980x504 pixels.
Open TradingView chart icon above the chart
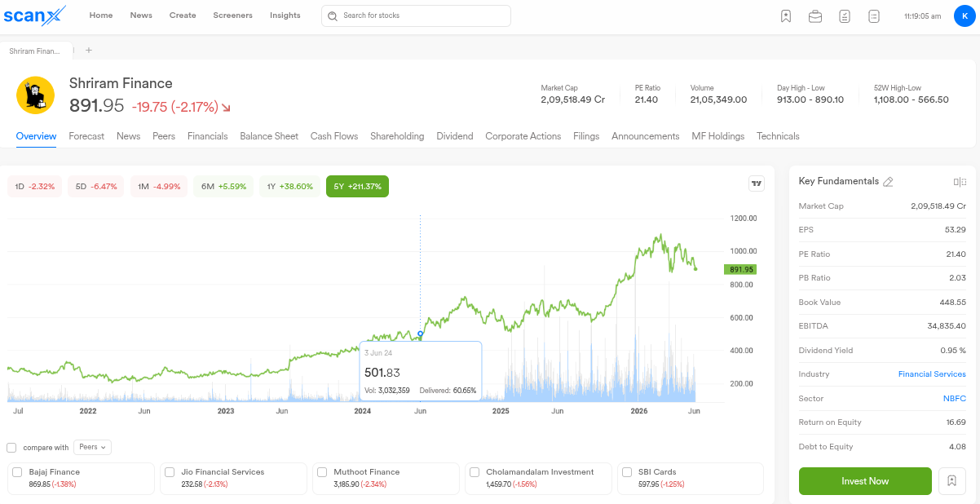click(757, 183)
